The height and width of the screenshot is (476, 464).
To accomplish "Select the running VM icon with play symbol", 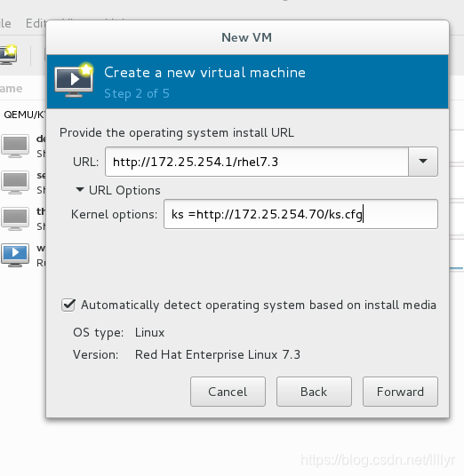I will (15, 255).
